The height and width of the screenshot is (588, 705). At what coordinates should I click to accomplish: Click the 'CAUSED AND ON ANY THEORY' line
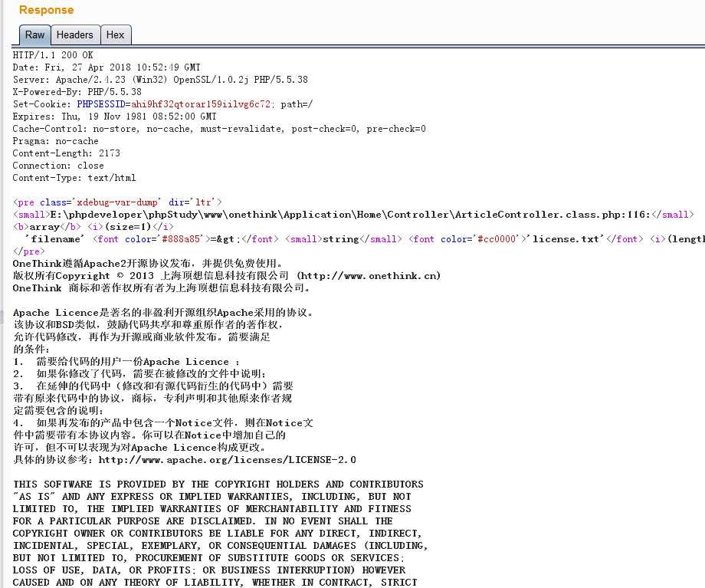click(215, 582)
